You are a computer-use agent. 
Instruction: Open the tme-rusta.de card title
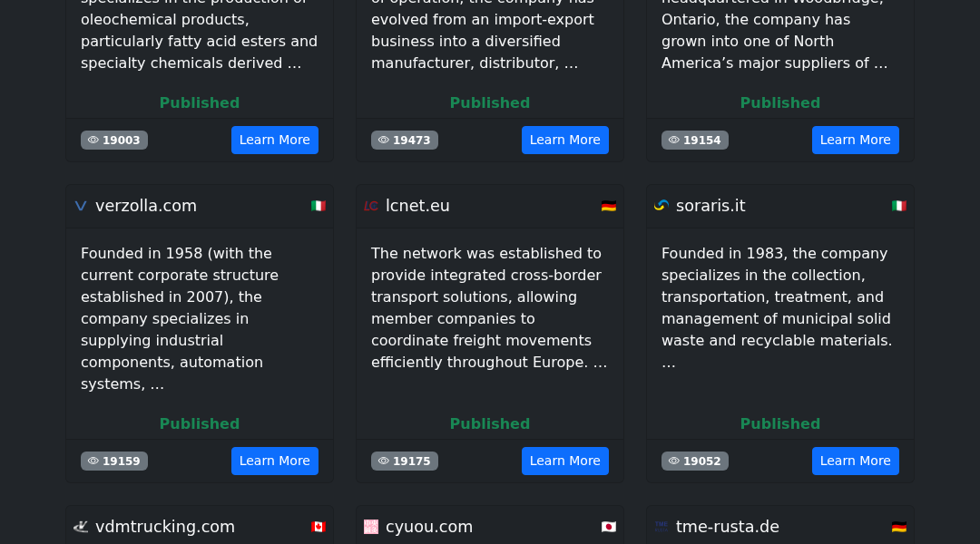pyautogui.click(x=728, y=527)
